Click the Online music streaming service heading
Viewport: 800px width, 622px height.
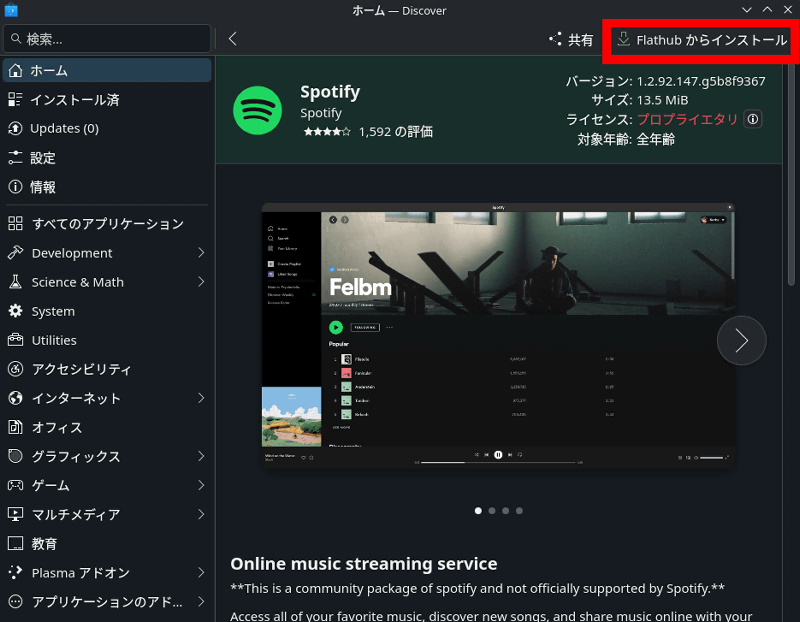pos(364,564)
